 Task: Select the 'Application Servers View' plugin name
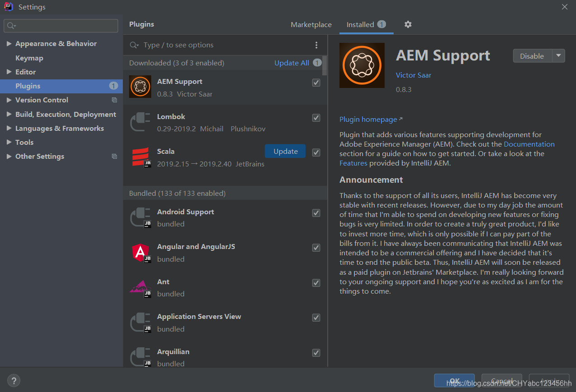click(x=199, y=317)
